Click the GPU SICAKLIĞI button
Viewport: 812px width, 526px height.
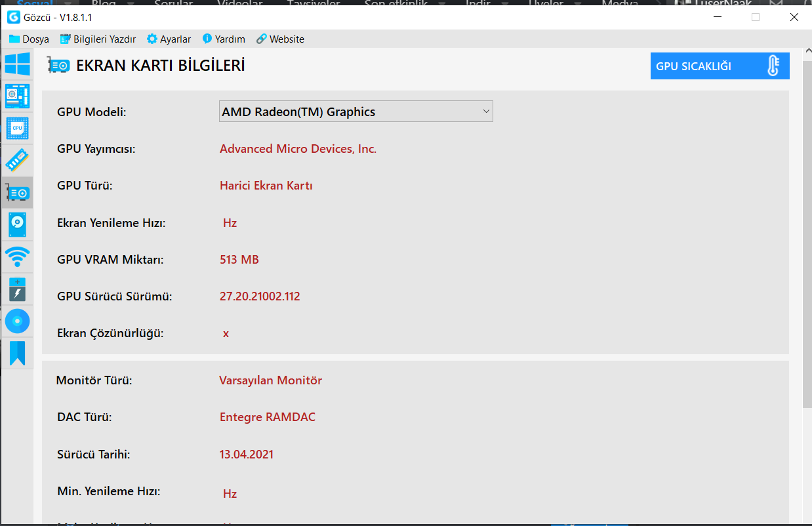(720, 66)
